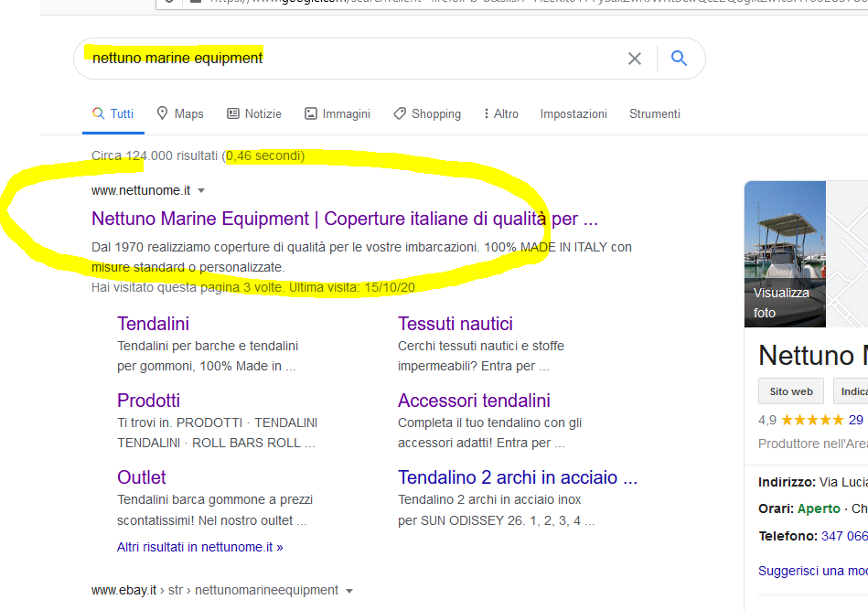Screen dimensions: 868x610
Task: Click the five-star rating in knowledge panel
Action: 812,420
